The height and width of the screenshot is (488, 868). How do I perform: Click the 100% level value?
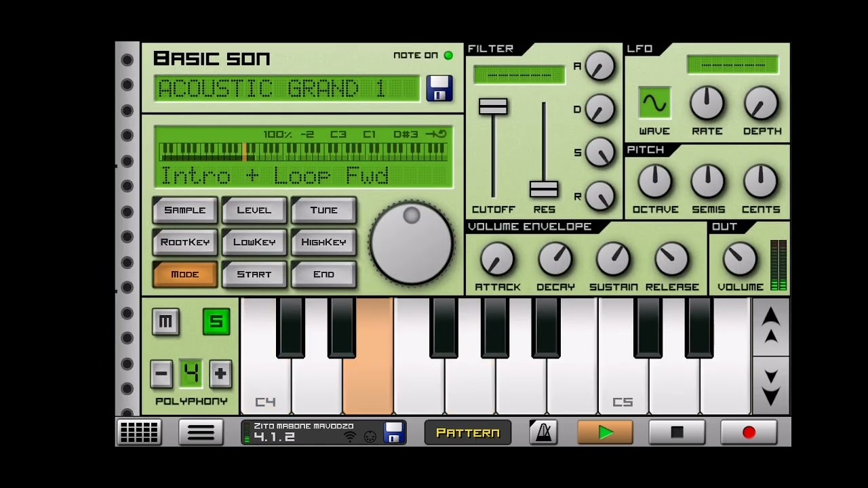[x=277, y=134]
